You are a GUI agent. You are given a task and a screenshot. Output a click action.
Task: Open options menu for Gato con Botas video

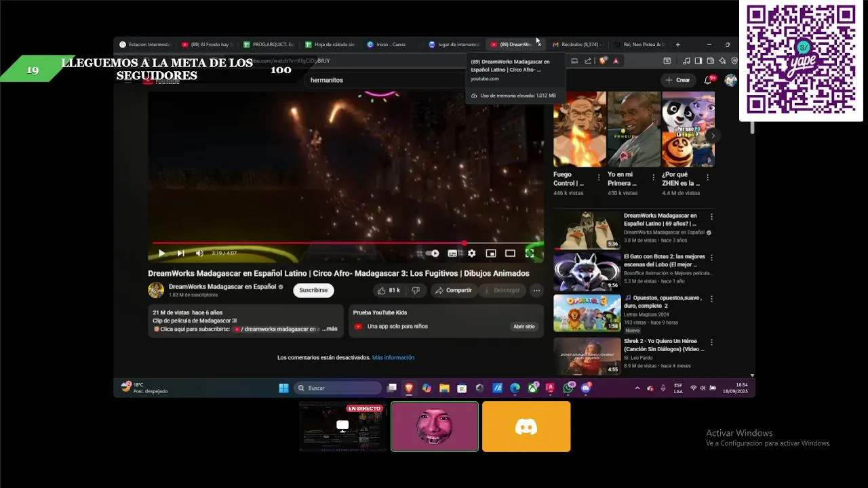point(711,258)
